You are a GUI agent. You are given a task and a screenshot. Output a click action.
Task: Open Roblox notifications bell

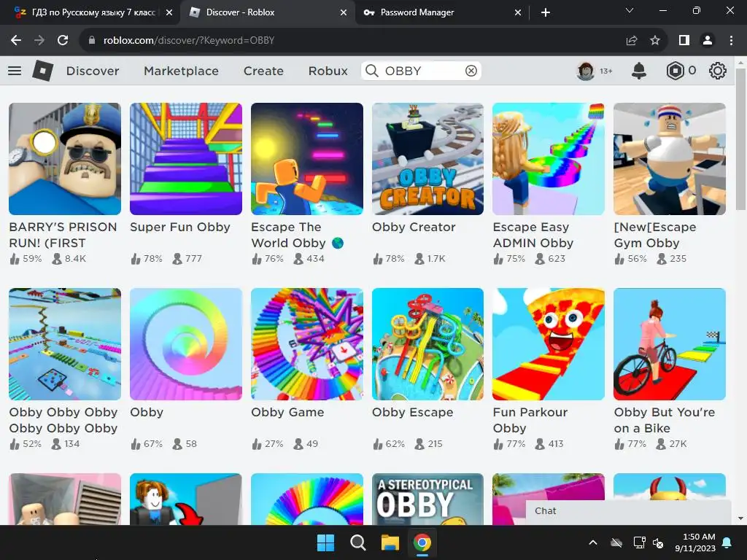[639, 71]
